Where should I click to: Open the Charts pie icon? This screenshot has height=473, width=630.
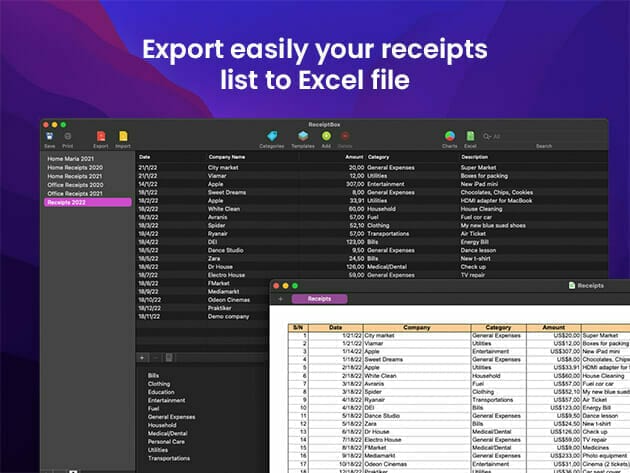click(x=450, y=135)
